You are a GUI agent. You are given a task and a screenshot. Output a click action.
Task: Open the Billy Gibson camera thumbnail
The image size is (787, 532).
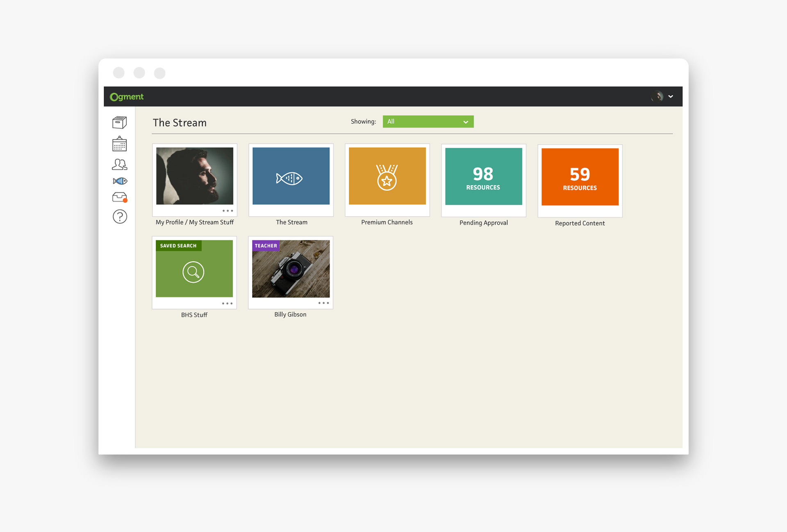click(291, 269)
